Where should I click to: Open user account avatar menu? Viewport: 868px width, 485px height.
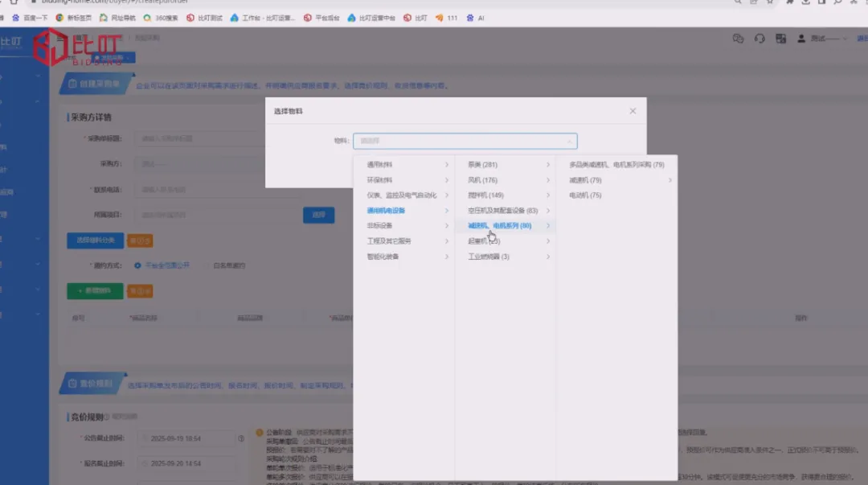coord(801,39)
